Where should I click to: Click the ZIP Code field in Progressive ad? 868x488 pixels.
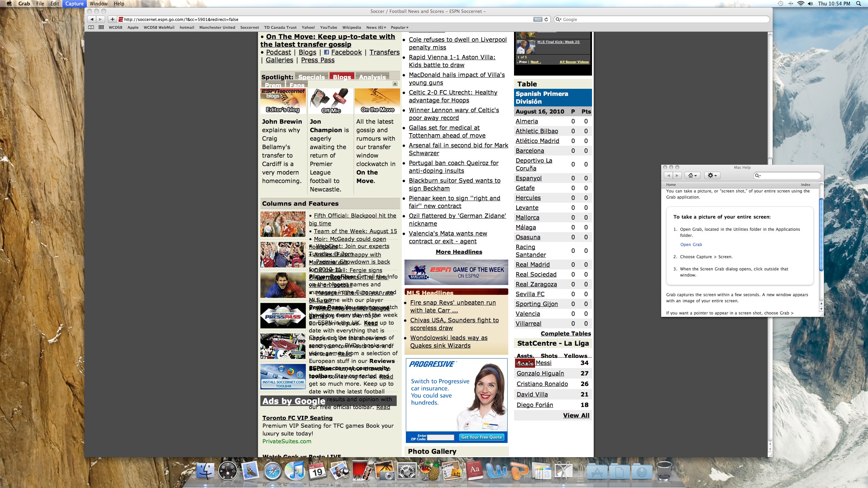click(440, 438)
